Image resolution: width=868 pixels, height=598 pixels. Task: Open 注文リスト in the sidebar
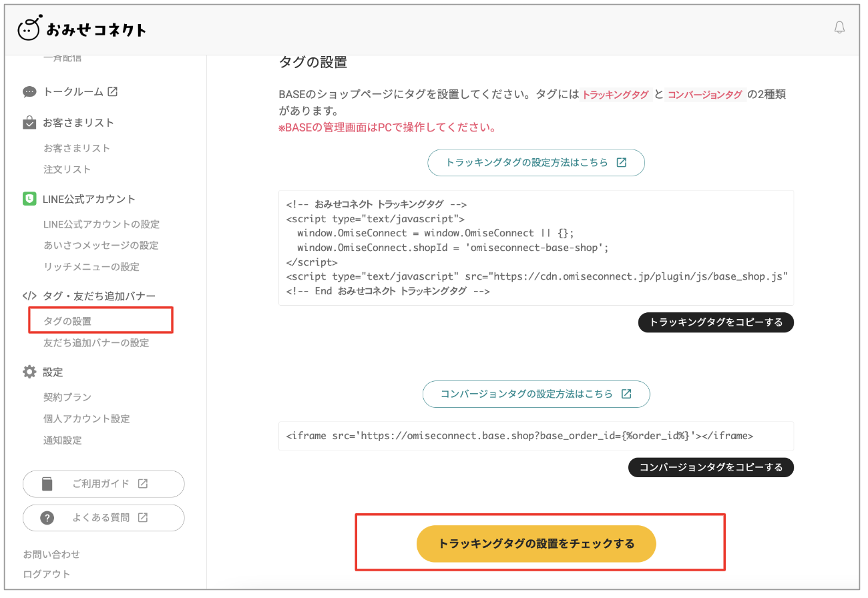pyautogui.click(x=67, y=170)
